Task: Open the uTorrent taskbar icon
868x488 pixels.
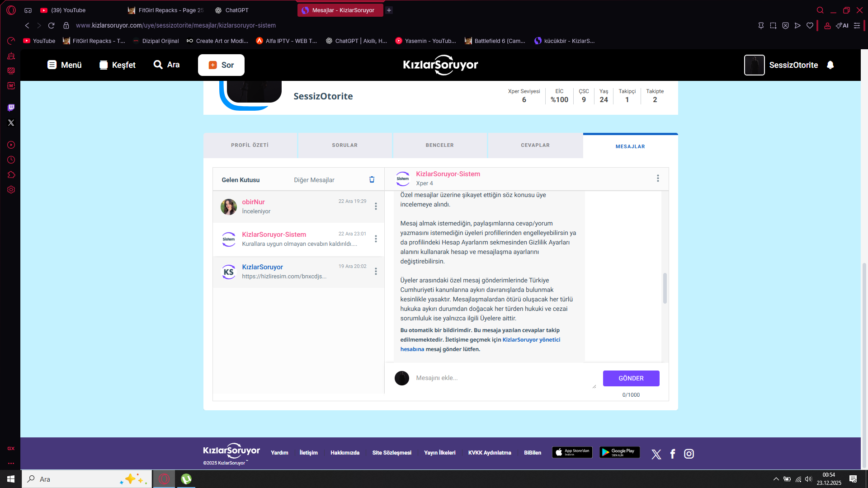Action: 186,479
